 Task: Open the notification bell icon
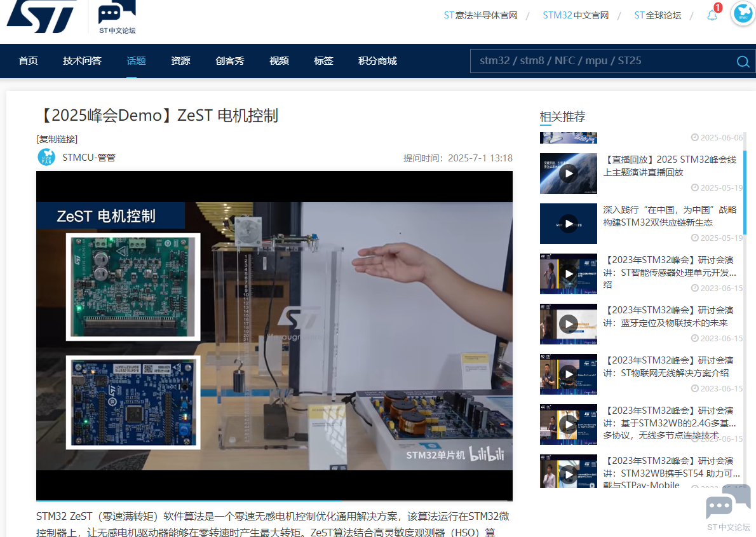[x=712, y=15]
